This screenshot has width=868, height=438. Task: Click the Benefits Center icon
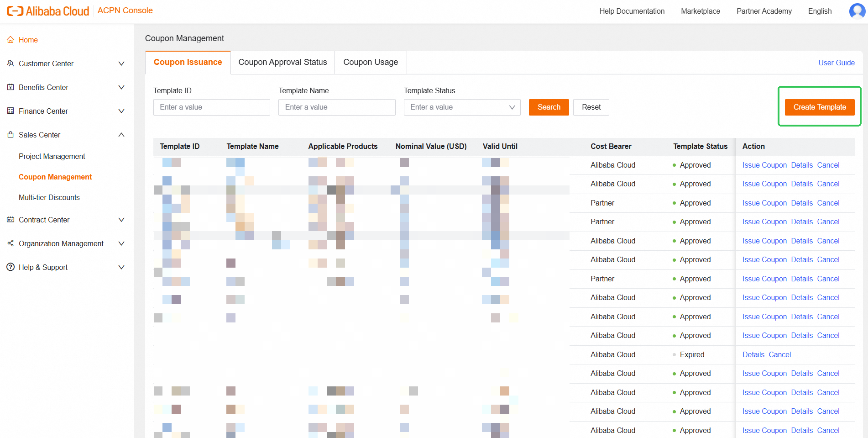click(10, 87)
